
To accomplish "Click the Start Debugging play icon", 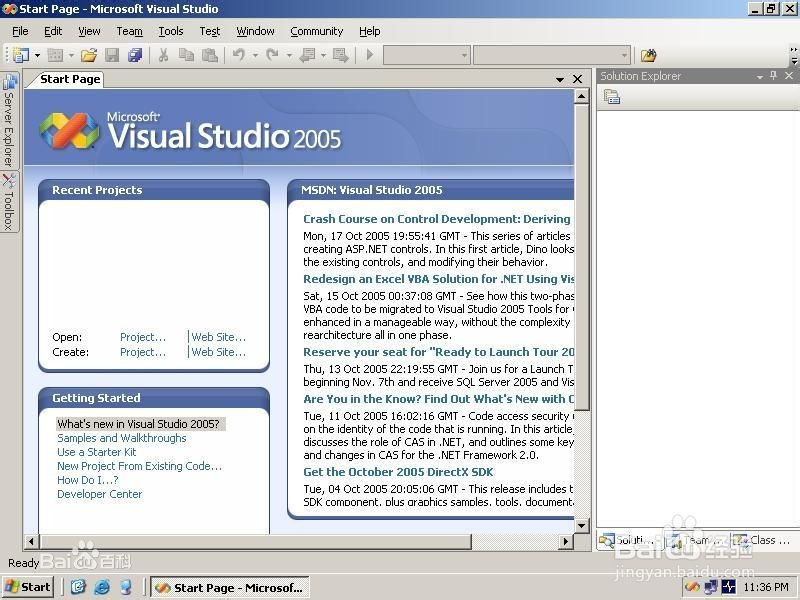I will coord(370,55).
